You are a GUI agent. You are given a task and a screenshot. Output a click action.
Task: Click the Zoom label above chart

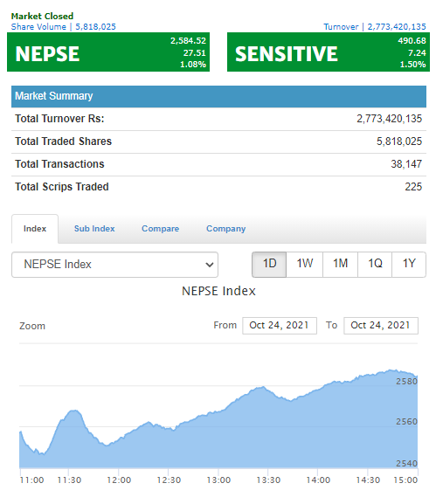click(x=32, y=326)
